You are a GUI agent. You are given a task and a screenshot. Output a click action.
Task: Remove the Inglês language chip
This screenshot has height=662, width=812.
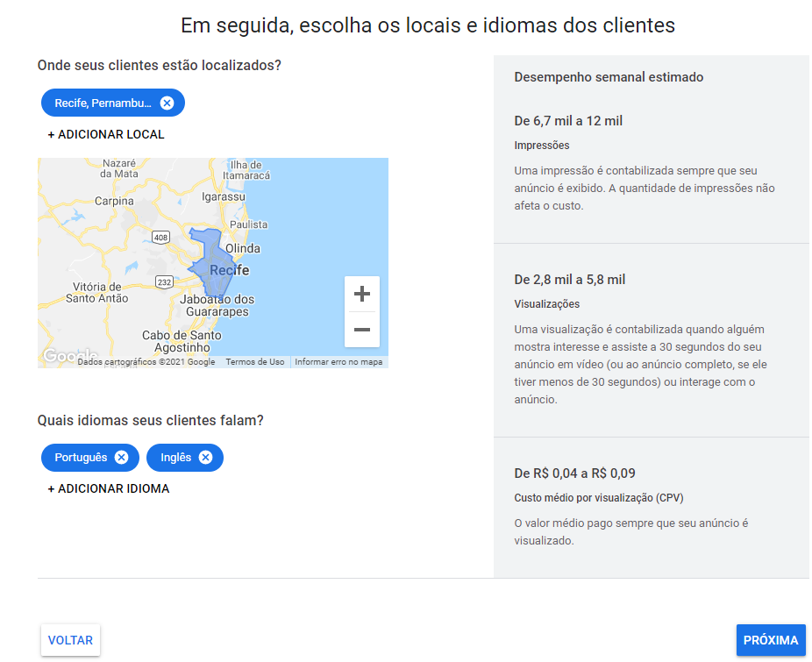coord(205,458)
